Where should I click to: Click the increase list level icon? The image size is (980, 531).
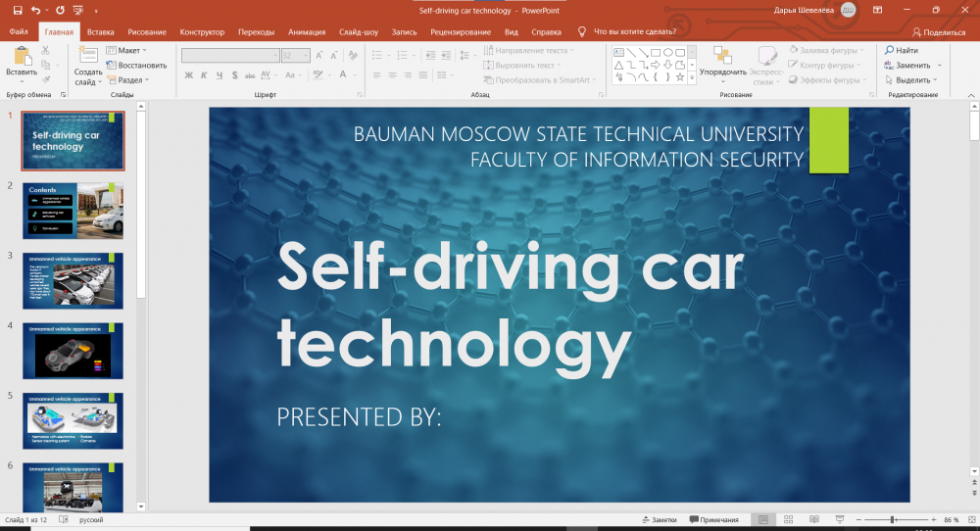(446, 56)
